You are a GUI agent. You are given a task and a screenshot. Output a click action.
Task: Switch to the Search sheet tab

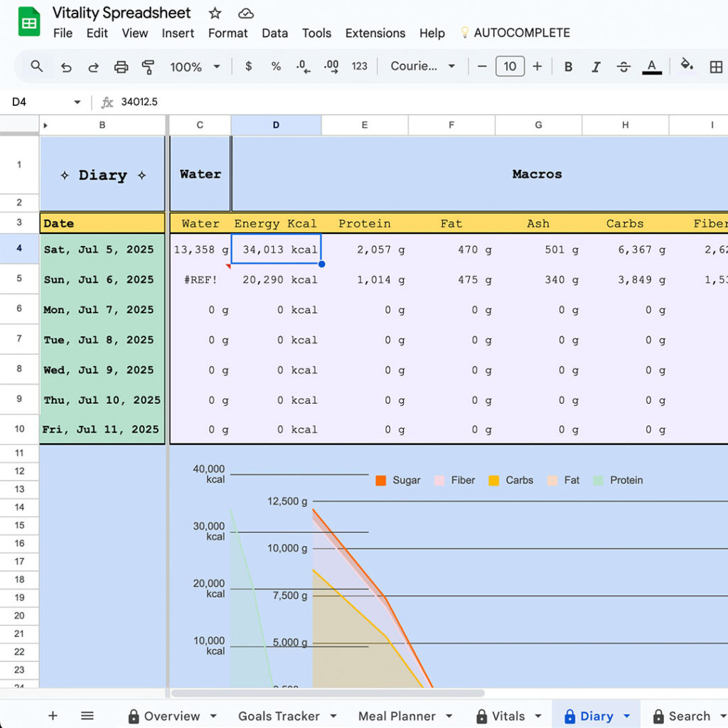[689, 716]
